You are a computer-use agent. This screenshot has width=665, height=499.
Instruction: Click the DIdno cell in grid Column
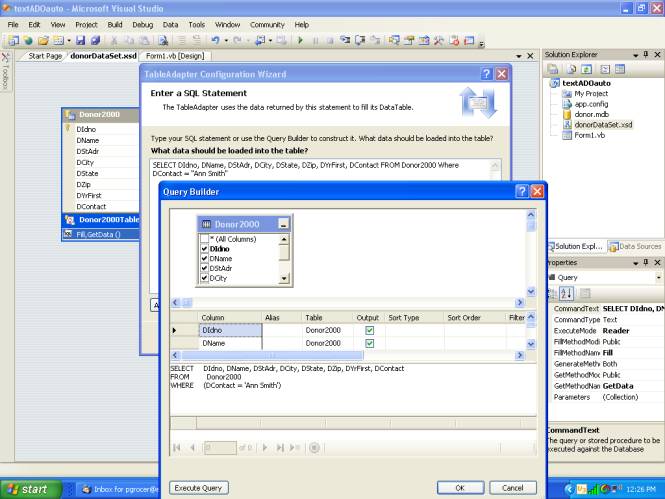tap(230, 330)
